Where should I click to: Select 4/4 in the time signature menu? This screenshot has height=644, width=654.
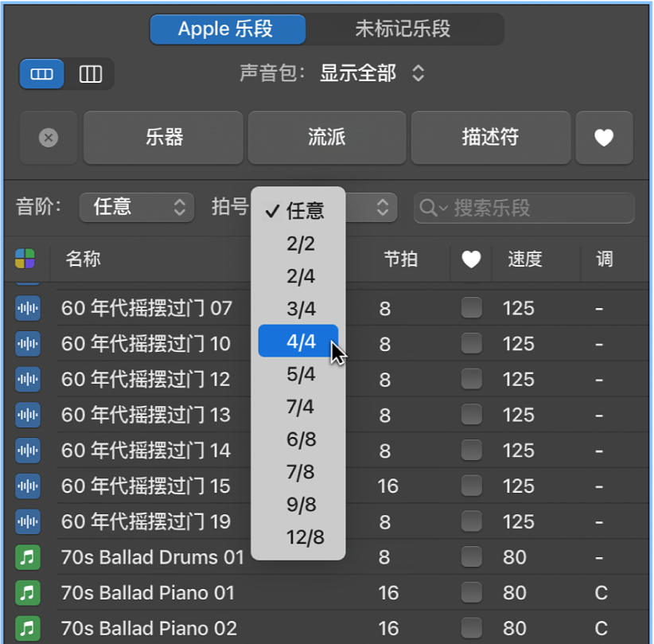(301, 342)
